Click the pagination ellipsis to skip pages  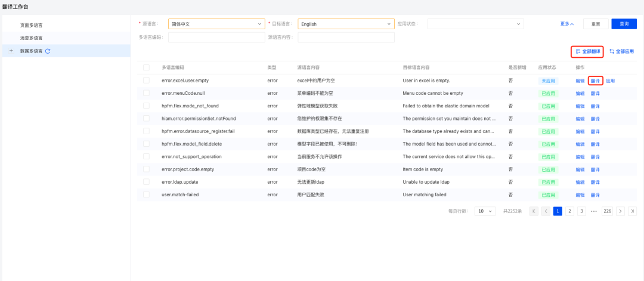click(594, 211)
